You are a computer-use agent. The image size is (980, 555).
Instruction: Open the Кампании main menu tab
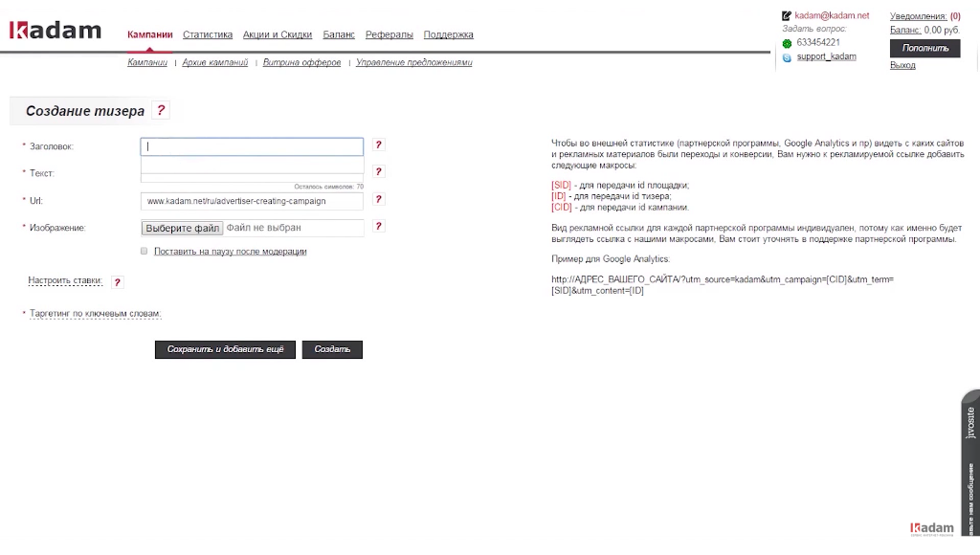coord(150,35)
